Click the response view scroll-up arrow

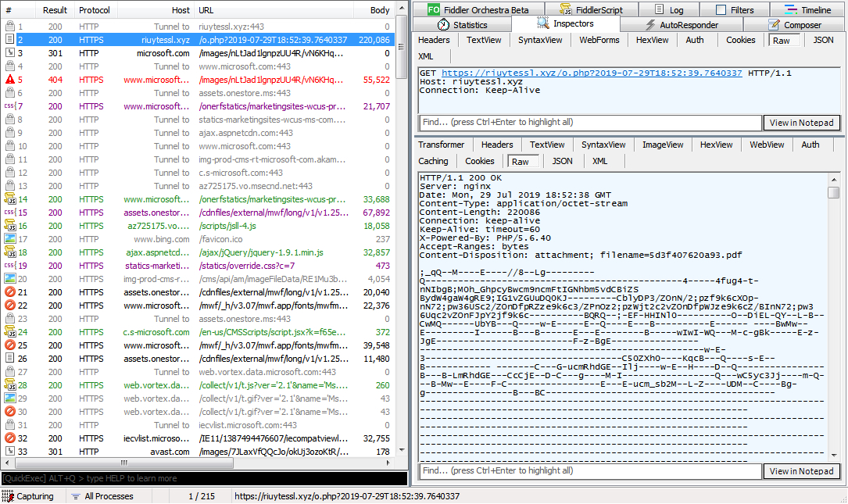click(833, 179)
